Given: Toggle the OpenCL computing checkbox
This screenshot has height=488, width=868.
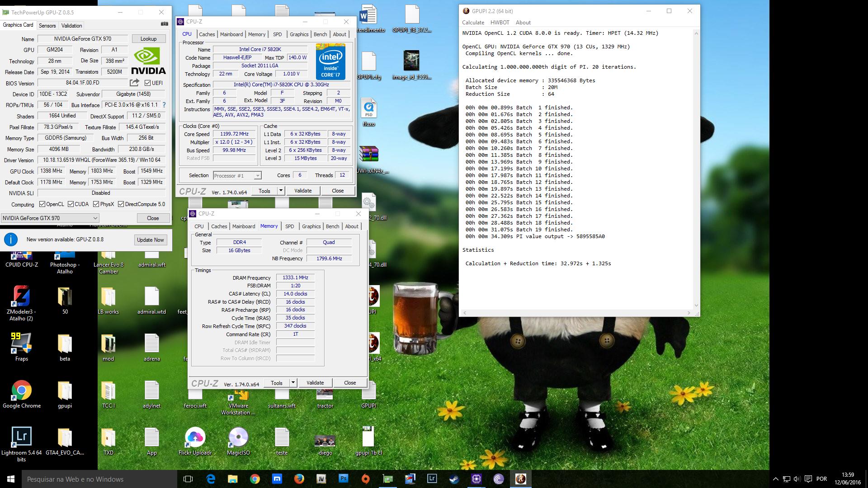Looking at the screenshot, I should click(42, 204).
